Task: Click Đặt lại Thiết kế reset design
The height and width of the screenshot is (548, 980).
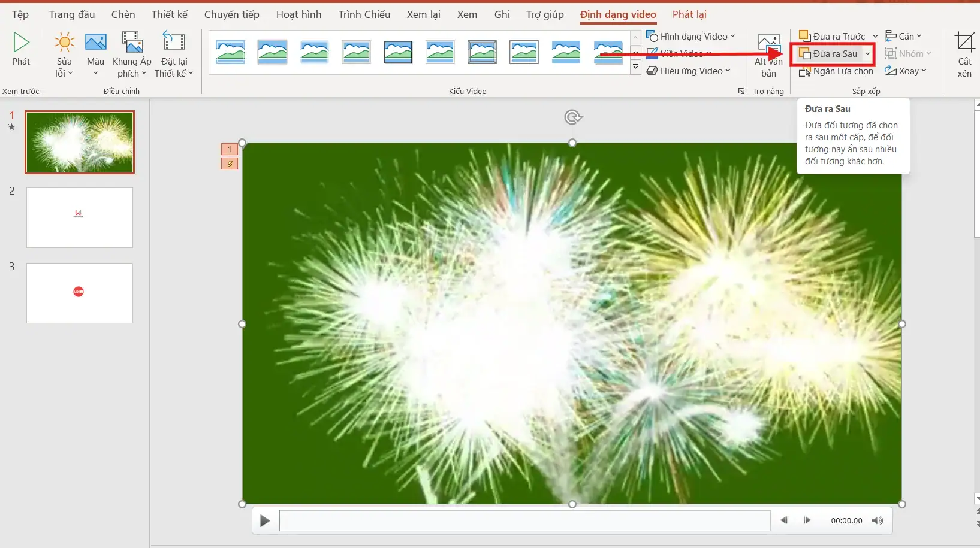Action: click(x=174, y=55)
